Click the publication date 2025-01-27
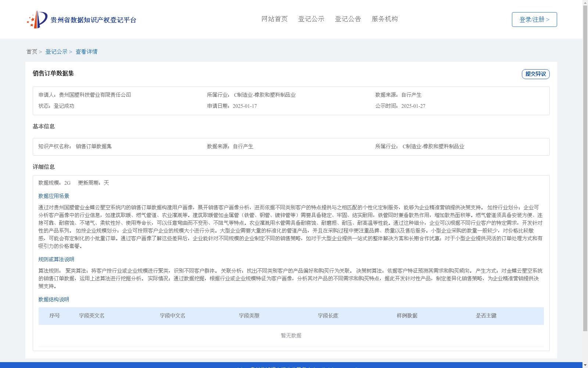This screenshot has width=588, height=368. 413,106
